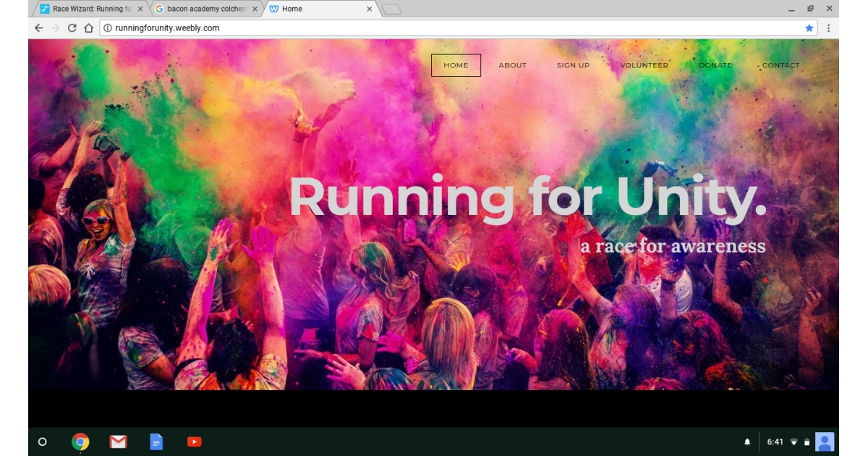Open the app launcher circle
868x456 pixels.
[43, 442]
